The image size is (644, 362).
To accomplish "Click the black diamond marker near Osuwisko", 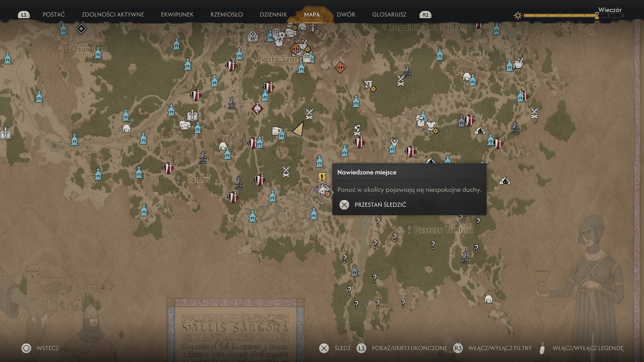I will click(81, 29).
